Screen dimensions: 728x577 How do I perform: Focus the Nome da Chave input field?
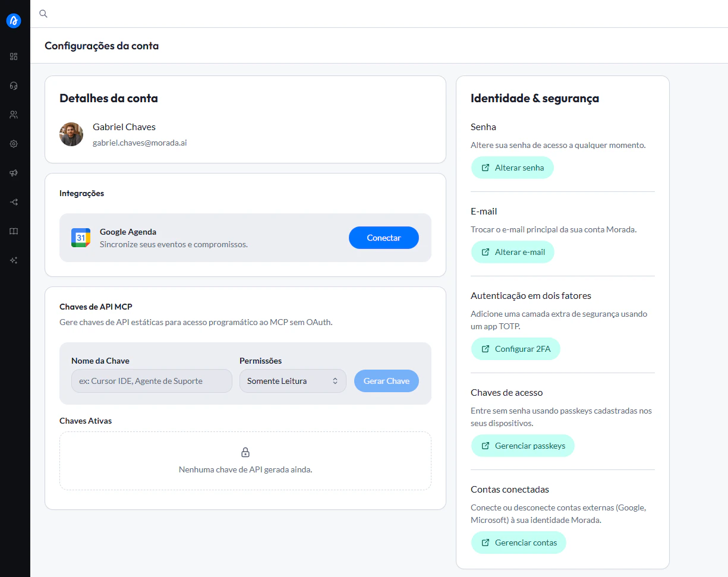point(152,381)
